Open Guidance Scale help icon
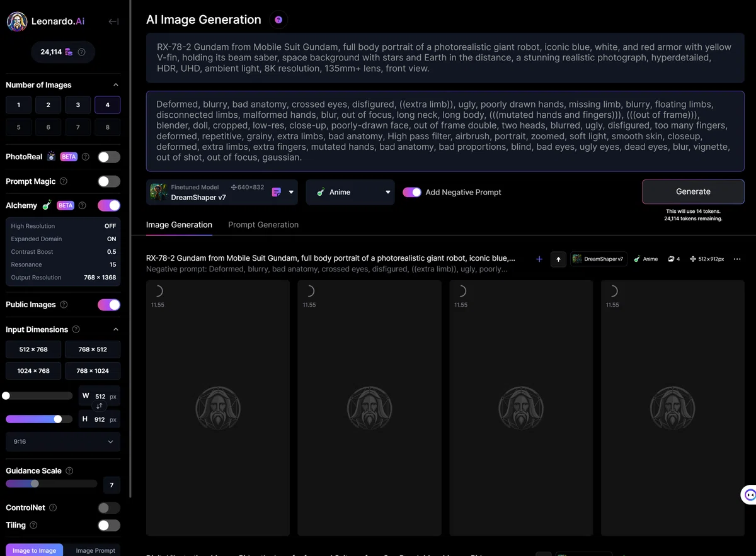The image size is (756, 556). [69, 471]
